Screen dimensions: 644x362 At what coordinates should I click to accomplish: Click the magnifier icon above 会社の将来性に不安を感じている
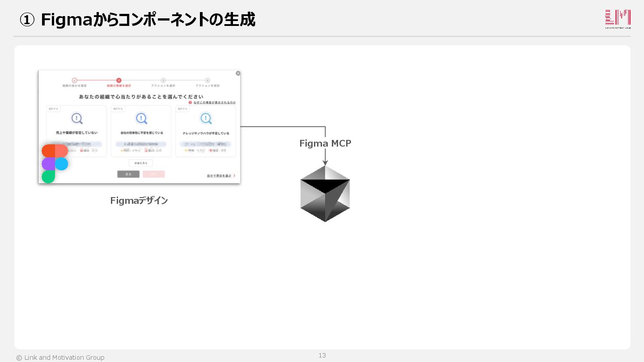tap(141, 118)
